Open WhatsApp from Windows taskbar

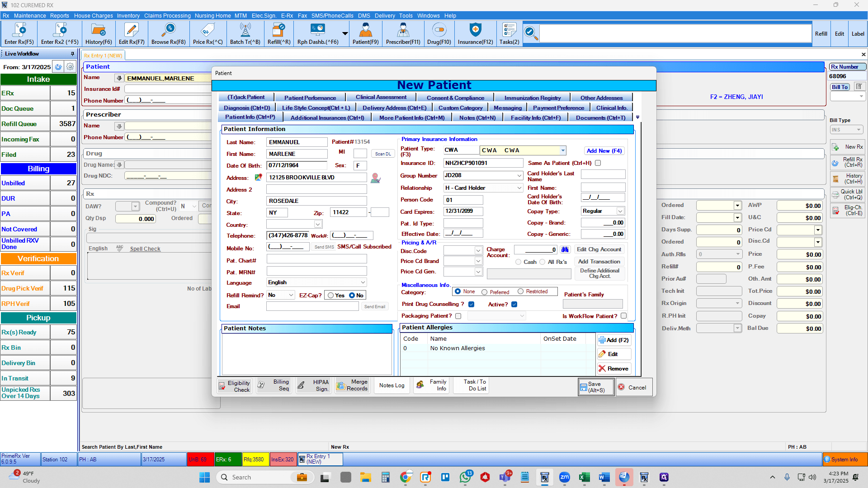[x=465, y=477]
